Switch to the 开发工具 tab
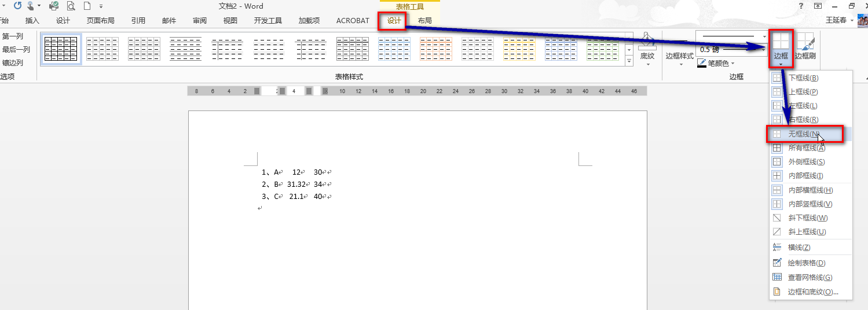868x310 pixels. tap(268, 20)
